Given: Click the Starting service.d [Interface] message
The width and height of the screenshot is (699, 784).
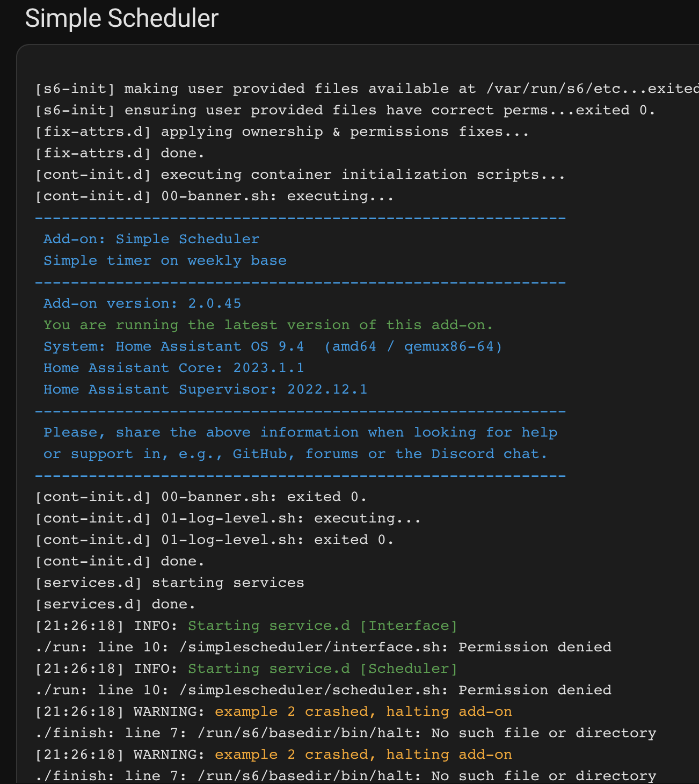Looking at the screenshot, I should (323, 626).
